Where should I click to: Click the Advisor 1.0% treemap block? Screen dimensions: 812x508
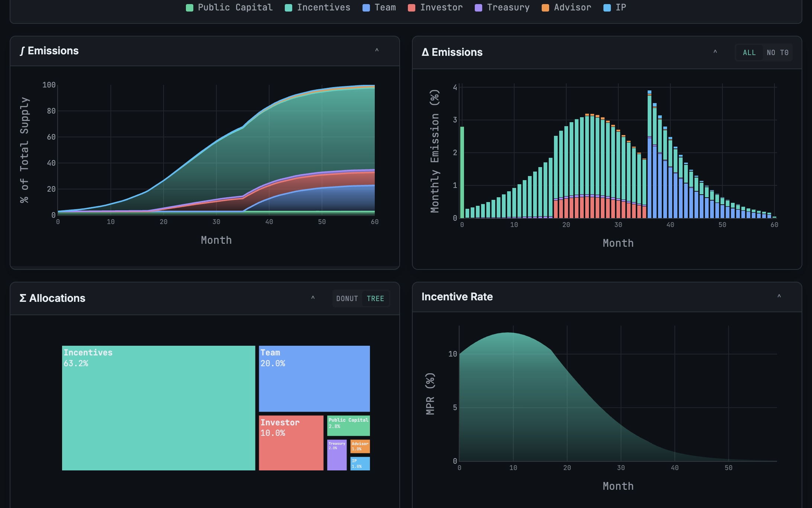pyautogui.click(x=360, y=446)
